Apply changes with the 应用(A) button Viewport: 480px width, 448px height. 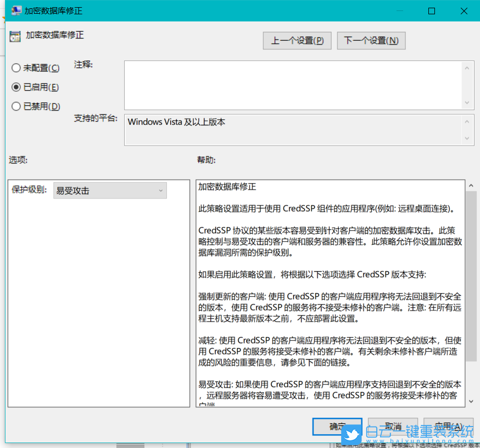pyautogui.click(x=448, y=427)
